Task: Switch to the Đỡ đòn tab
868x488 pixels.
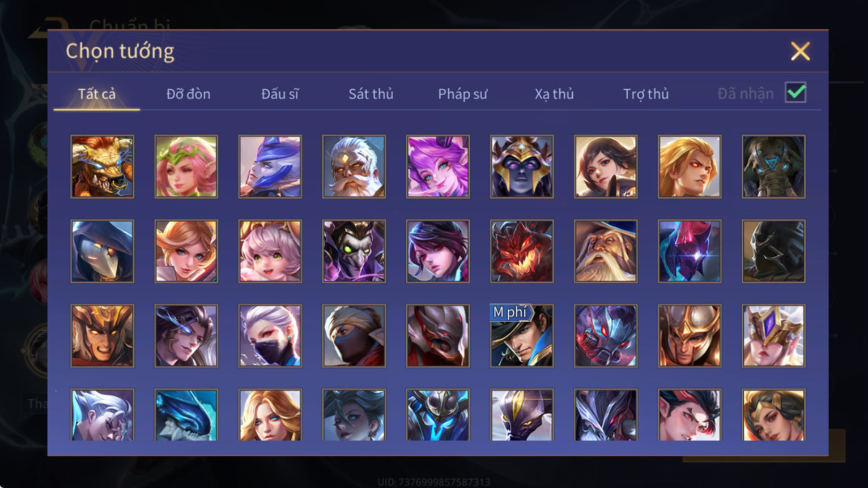Action: click(189, 94)
